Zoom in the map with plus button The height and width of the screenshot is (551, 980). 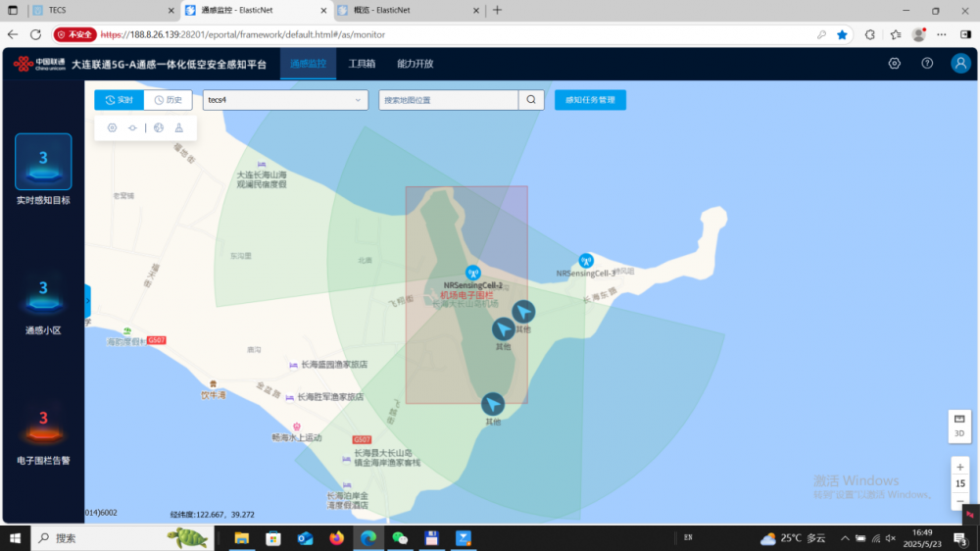pyautogui.click(x=960, y=467)
